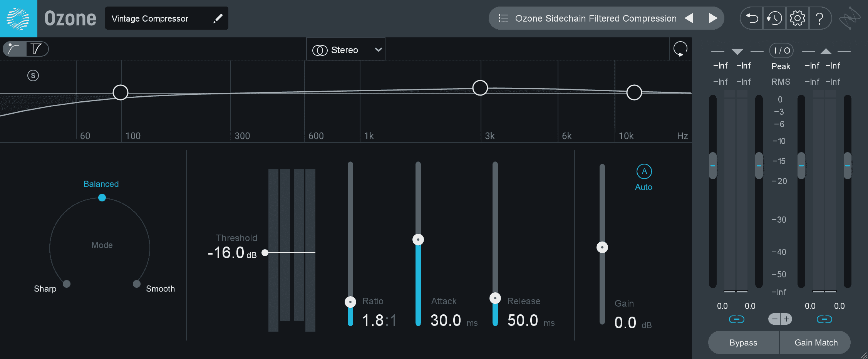Switch to the detection filter curve view

pos(14,49)
